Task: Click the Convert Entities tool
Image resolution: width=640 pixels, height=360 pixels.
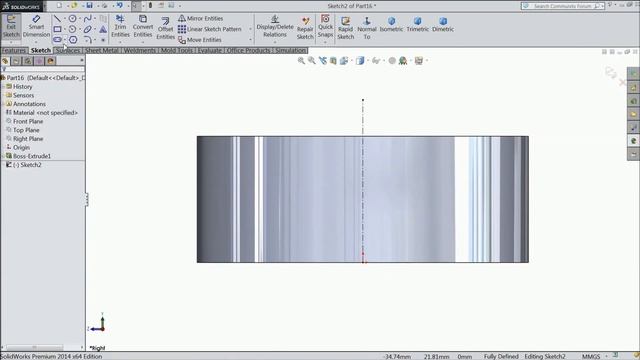Action: pyautogui.click(x=143, y=27)
